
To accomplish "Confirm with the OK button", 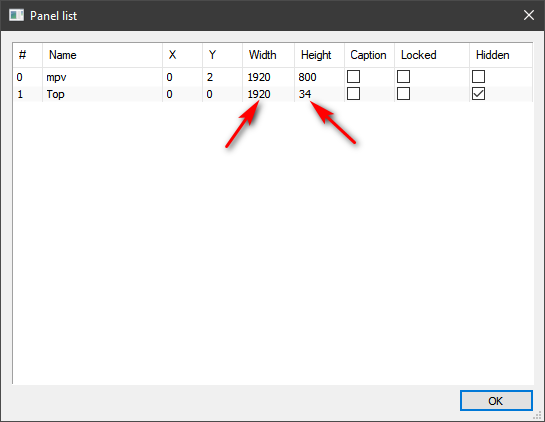I will coord(496,401).
